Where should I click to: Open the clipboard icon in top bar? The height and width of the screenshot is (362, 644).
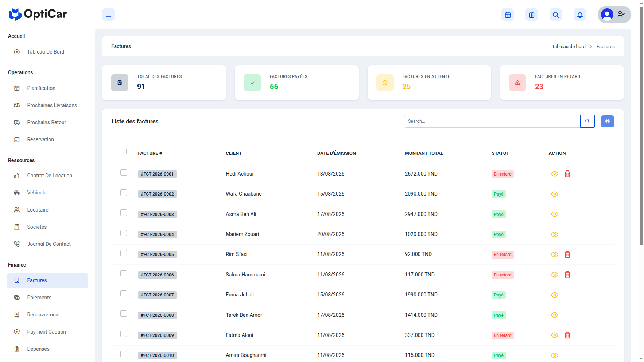(532, 15)
